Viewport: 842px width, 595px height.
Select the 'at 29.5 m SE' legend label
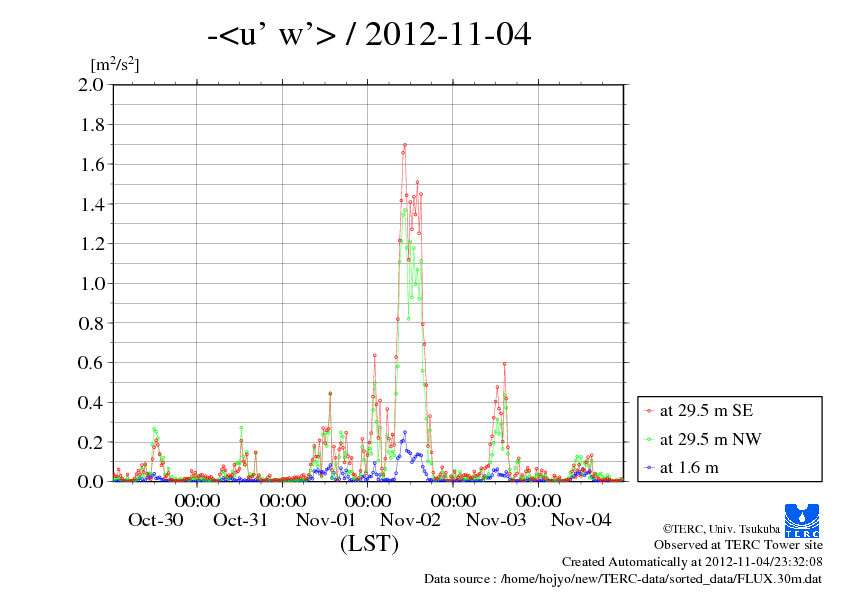point(706,411)
